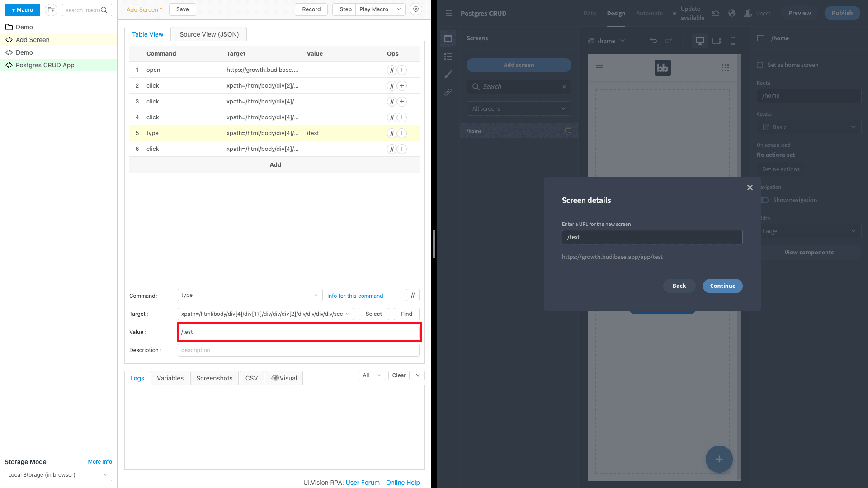
Task: Open UI.Vision settings gear icon
Action: (416, 9)
